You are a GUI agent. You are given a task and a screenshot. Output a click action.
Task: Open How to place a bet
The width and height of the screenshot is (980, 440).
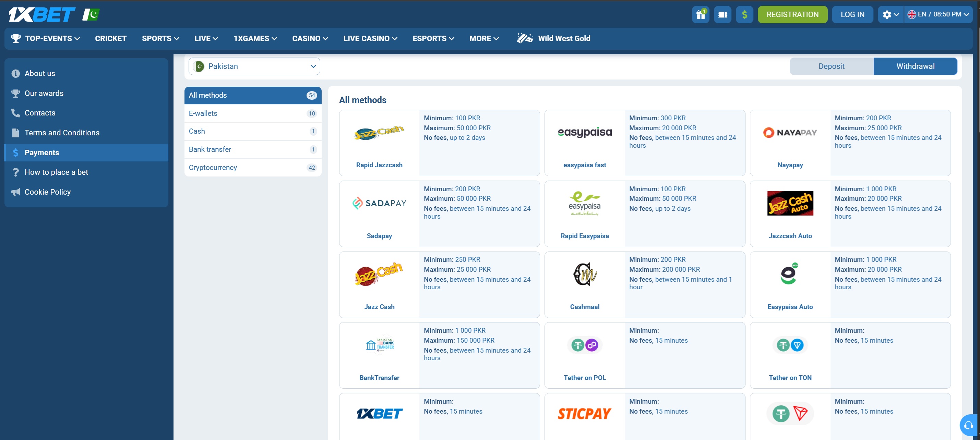click(x=86, y=172)
